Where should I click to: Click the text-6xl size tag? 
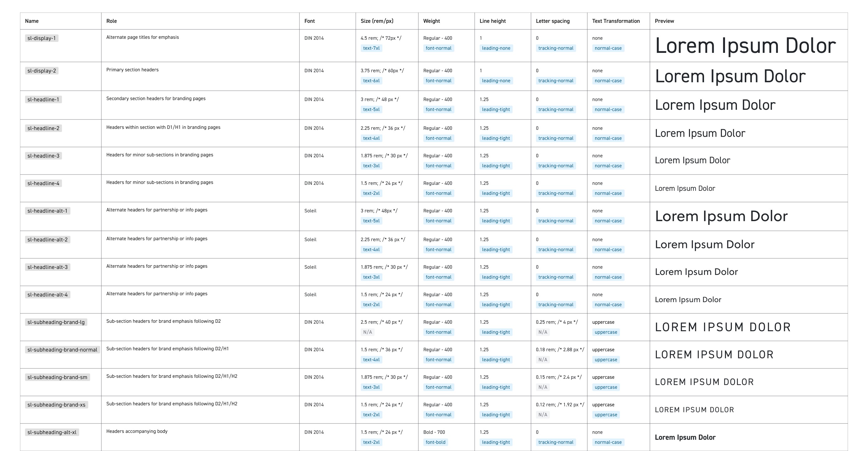371,81
